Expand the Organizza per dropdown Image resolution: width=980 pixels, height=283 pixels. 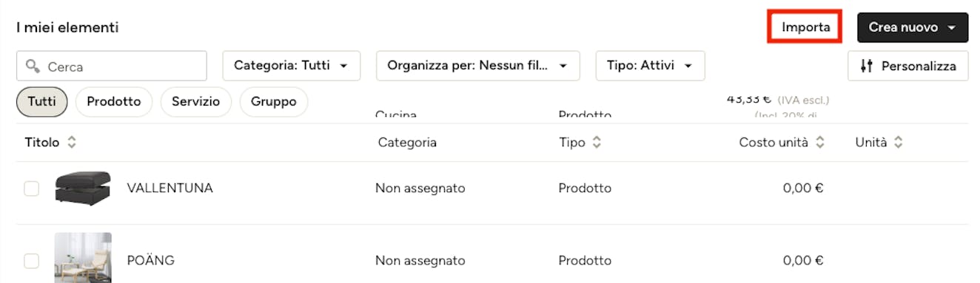[478, 66]
